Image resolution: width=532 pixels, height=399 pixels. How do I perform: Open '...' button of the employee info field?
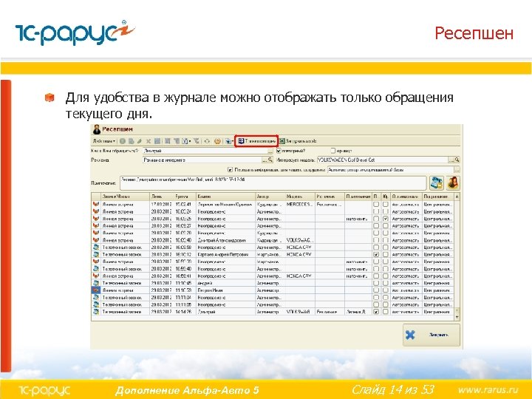tap(457, 169)
